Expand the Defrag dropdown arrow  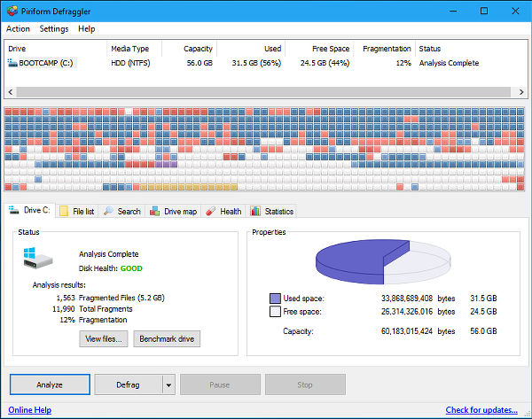coord(168,384)
